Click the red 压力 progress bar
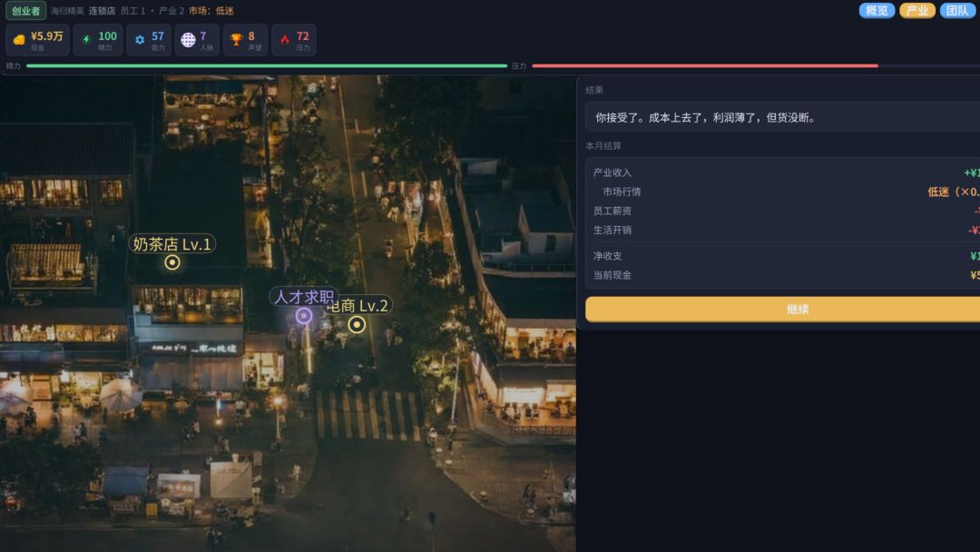 705,65
